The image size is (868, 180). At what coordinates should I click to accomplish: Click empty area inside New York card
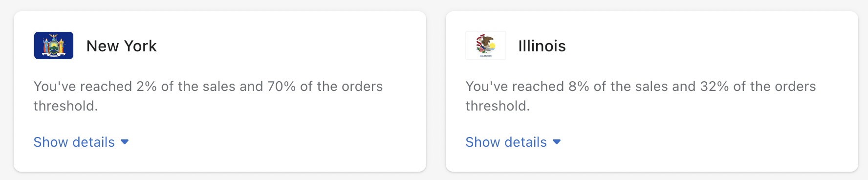pos(293,137)
